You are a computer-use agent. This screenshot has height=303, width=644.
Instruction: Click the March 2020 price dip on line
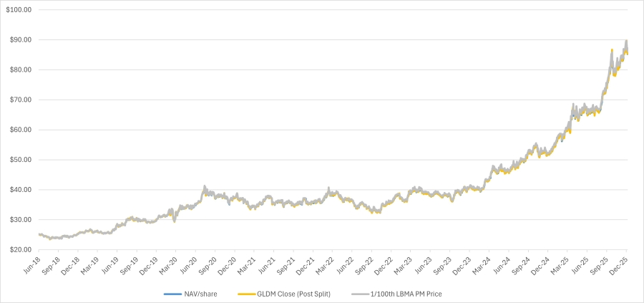tap(175, 221)
